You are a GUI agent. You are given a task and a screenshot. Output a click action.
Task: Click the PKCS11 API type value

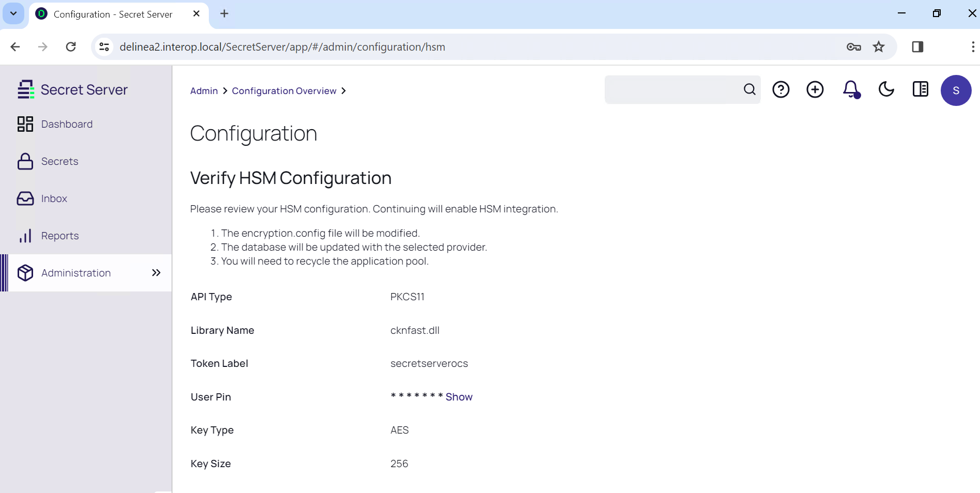pyautogui.click(x=407, y=297)
